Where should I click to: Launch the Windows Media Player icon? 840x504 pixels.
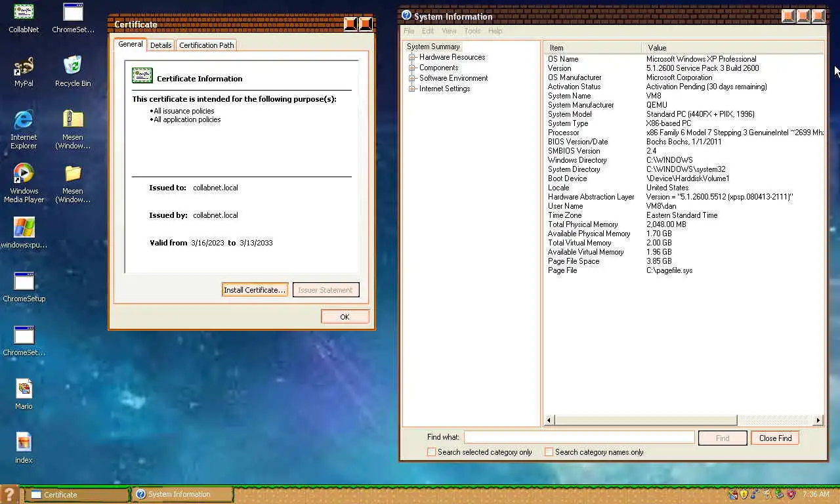[24, 183]
